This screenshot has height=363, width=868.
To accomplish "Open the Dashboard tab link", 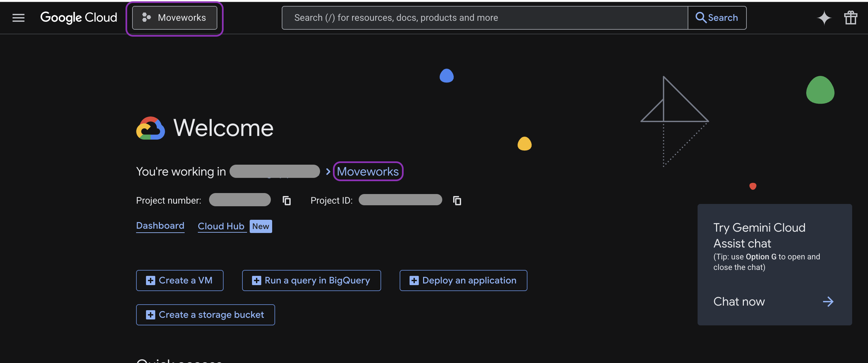I will click(x=160, y=226).
